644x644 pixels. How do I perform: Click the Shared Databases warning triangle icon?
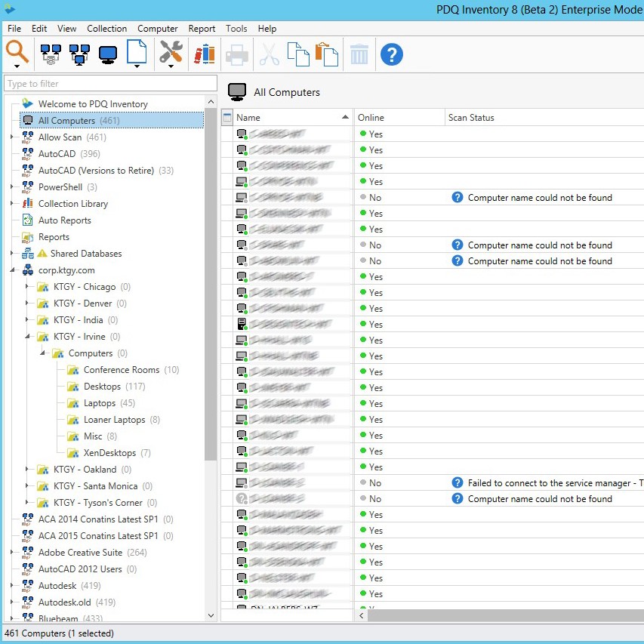pyautogui.click(x=42, y=254)
